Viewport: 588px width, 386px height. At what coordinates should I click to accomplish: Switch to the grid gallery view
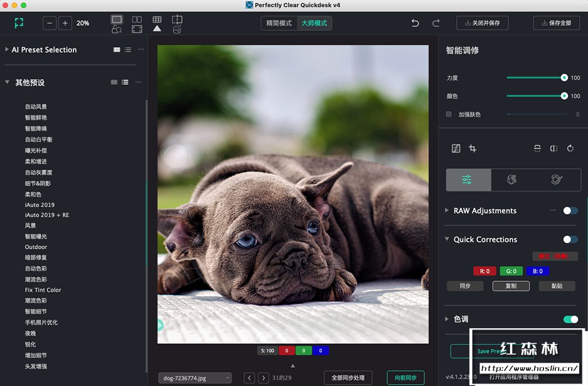pos(157,21)
